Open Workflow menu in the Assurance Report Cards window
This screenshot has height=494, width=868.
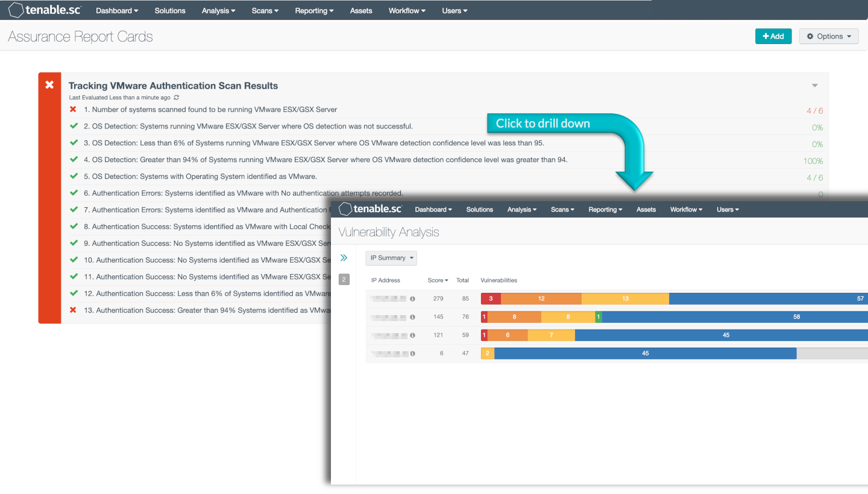(x=407, y=10)
